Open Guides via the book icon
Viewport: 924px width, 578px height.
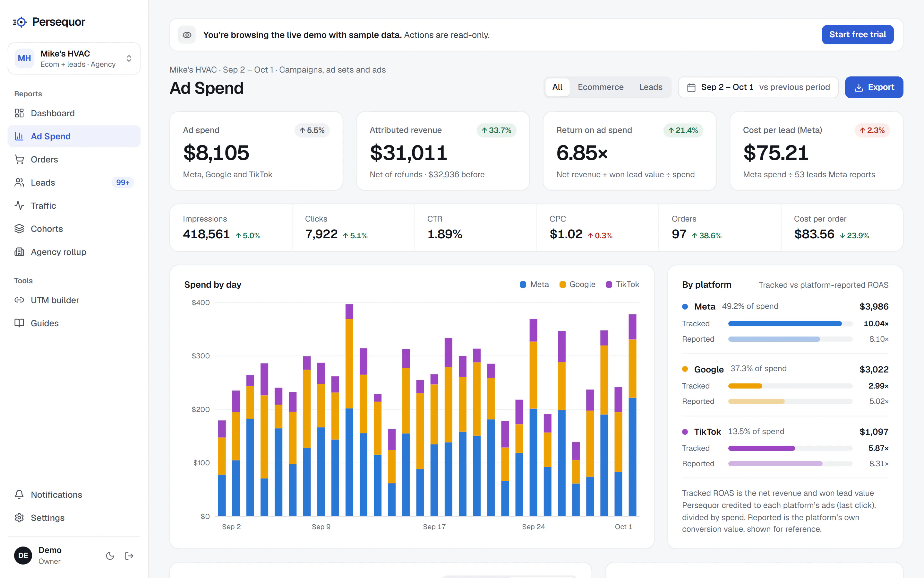coord(19,323)
